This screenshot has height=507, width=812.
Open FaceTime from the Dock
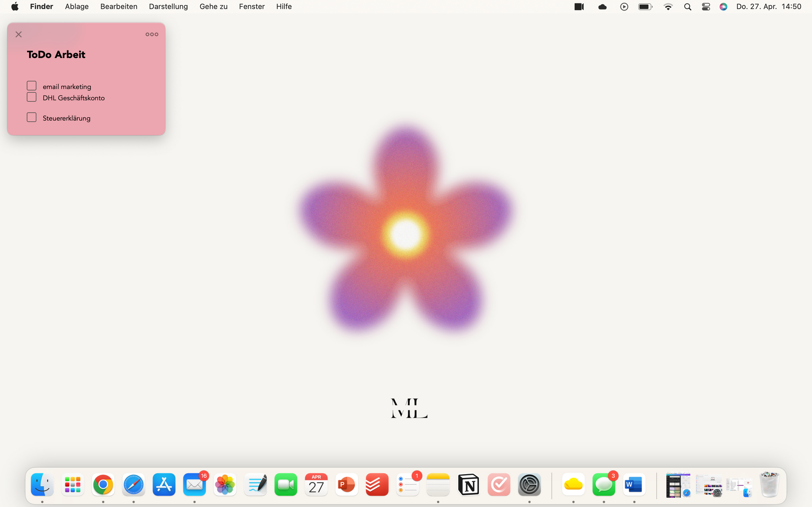coord(286,484)
